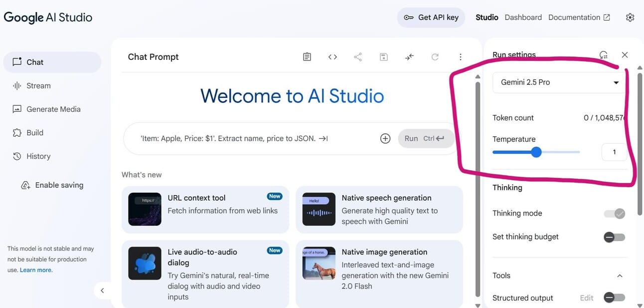Open the Settings gear icon
This screenshot has width=644, height=308.
click(x=630, y=17)
